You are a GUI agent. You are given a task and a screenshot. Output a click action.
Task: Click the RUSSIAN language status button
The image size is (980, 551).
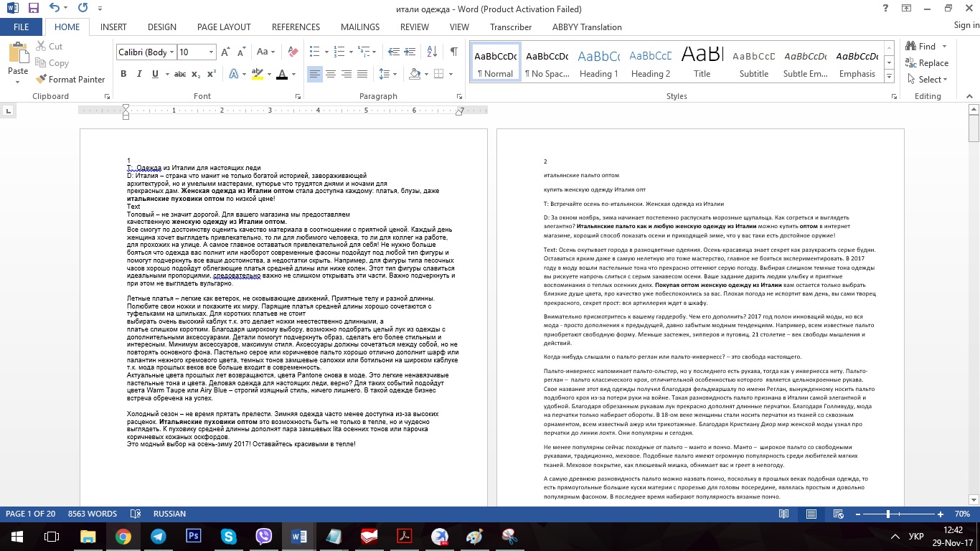(x=169, y=514)
